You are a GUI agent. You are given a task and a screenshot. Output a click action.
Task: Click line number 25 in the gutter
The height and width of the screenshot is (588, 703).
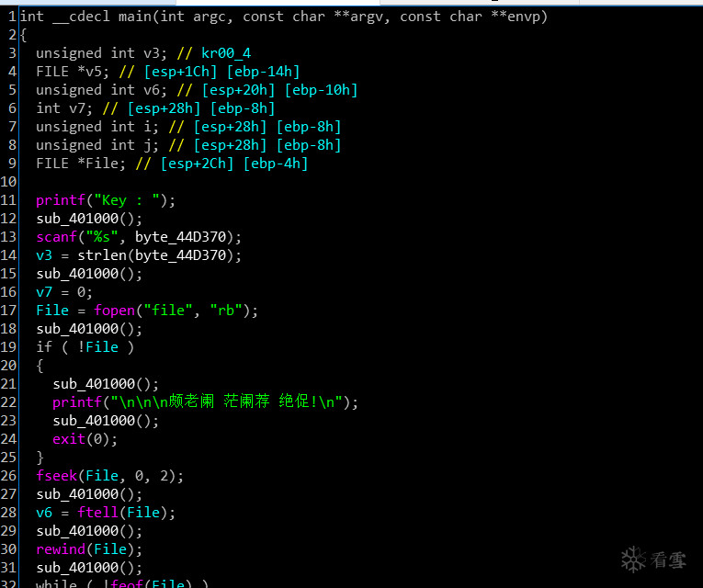[8, 458]
